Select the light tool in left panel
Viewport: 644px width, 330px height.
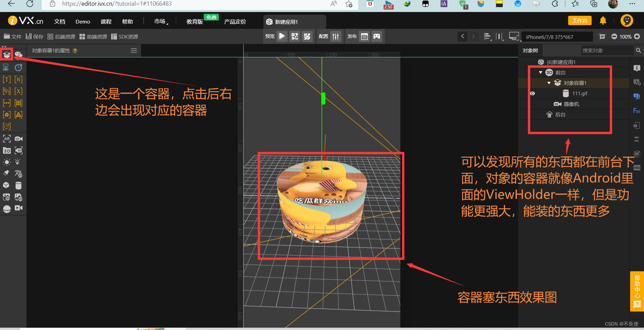(x=6, y=162)
